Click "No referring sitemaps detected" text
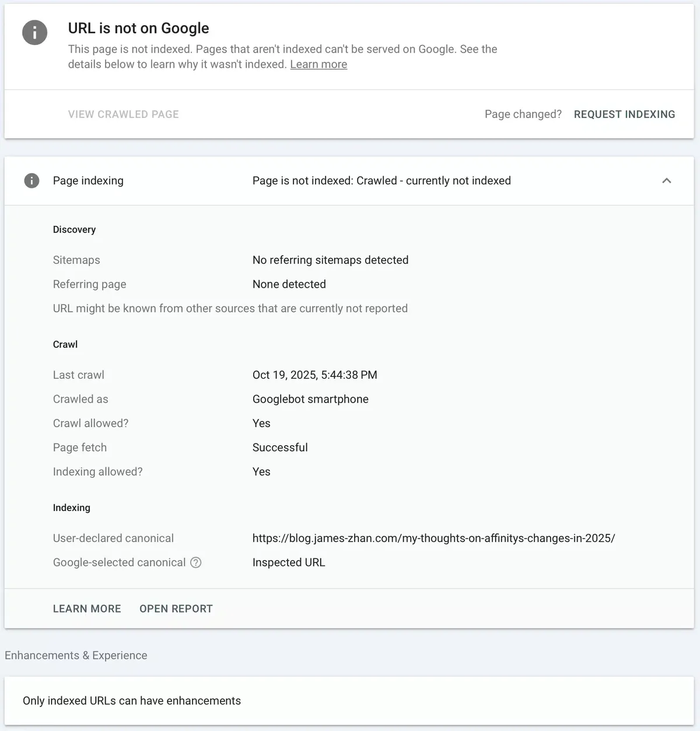 pyautogui.click(x=330, y=260)
